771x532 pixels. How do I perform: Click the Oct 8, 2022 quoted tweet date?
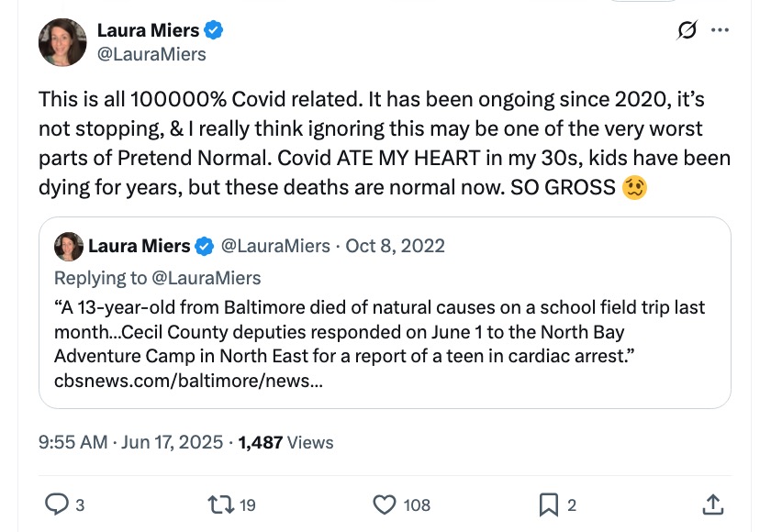(395, 246)
